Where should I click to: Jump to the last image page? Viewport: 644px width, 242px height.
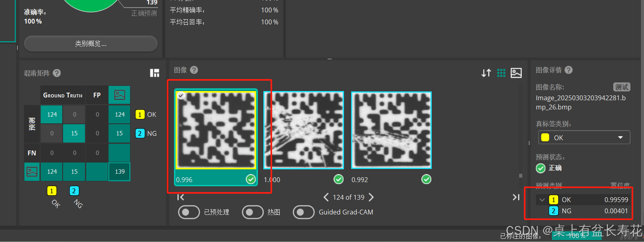point(516,197)
